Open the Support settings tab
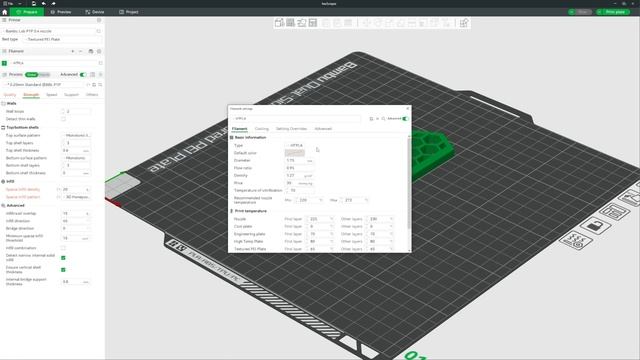 click(x=71, y=95)
